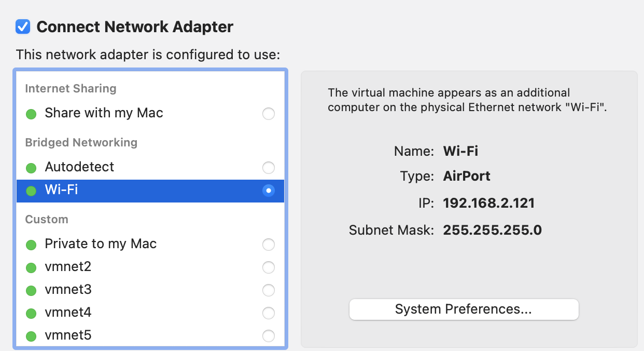The height and width of the screenshot is (351, 644).
Task: Click green status dot beside Autodetect
Action: point(31,168)
